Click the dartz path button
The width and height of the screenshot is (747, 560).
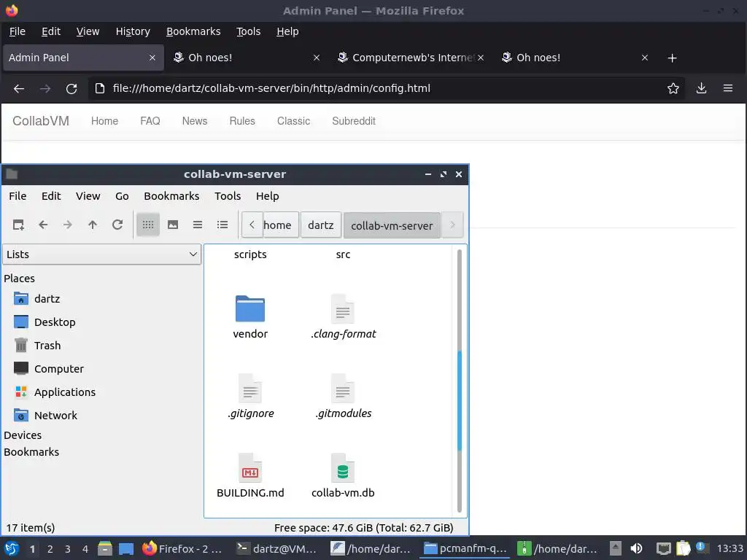tap(321, 225)
